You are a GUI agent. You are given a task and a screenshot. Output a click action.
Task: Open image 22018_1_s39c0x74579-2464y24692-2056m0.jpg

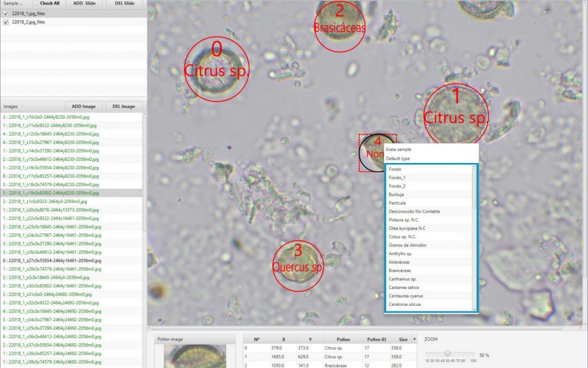(71, 362)
